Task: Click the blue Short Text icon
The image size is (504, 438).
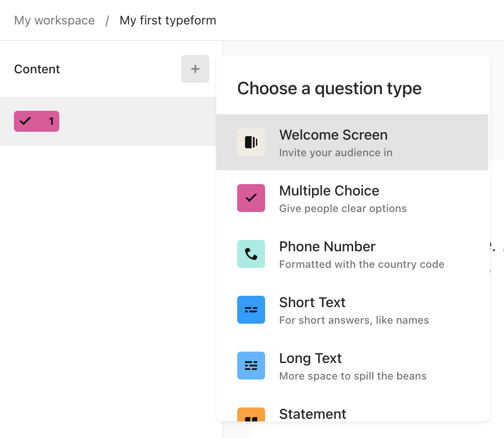Action: [251, 310]
